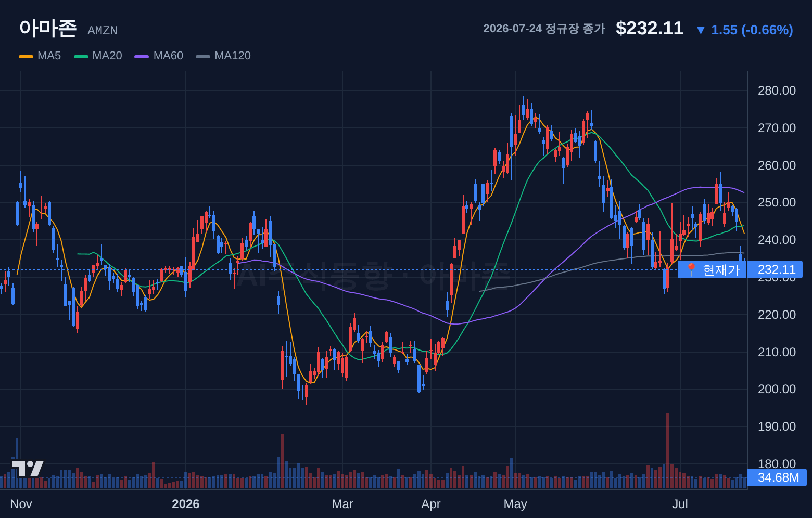Click the 240.00 price axis label
The width and height of the screenshot is (812, 518).
point(777,240)
